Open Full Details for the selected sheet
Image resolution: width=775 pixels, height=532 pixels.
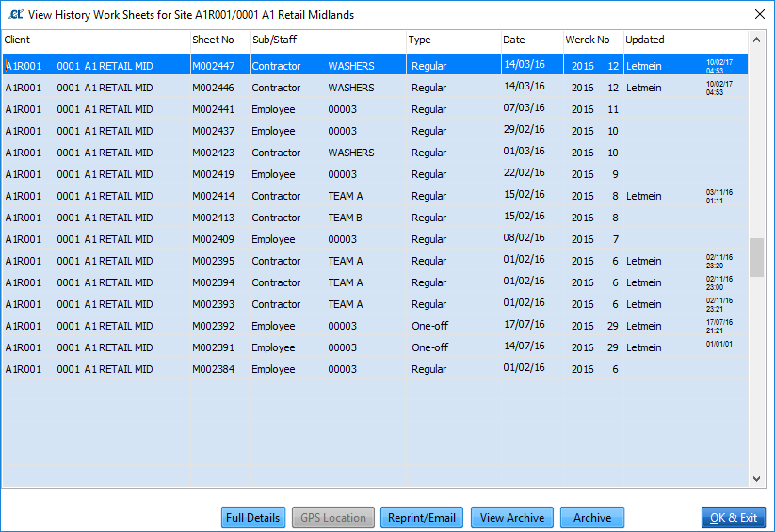pos(253,518)
